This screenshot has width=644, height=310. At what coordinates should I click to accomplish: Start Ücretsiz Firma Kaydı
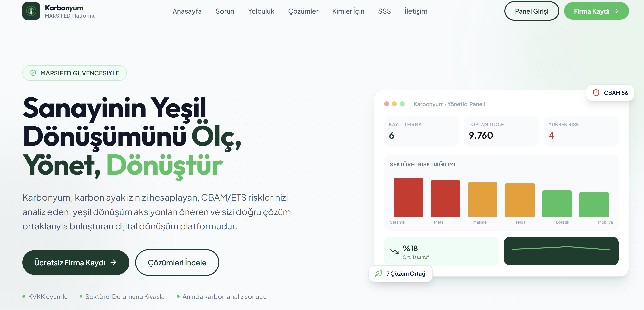(x=76, y=262)
